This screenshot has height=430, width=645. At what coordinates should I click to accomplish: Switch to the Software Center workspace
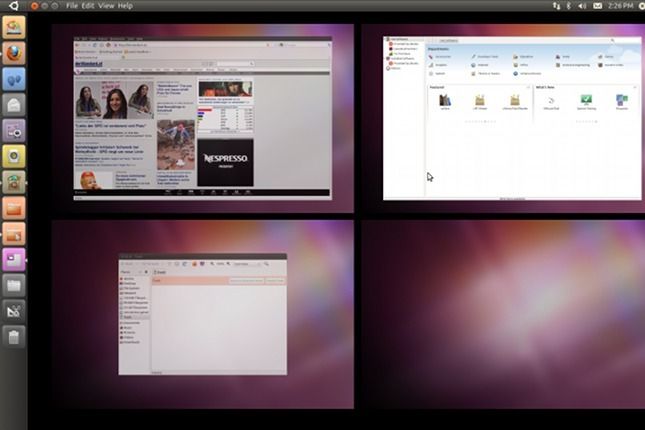pyautogui.click(x=503, y=117)
